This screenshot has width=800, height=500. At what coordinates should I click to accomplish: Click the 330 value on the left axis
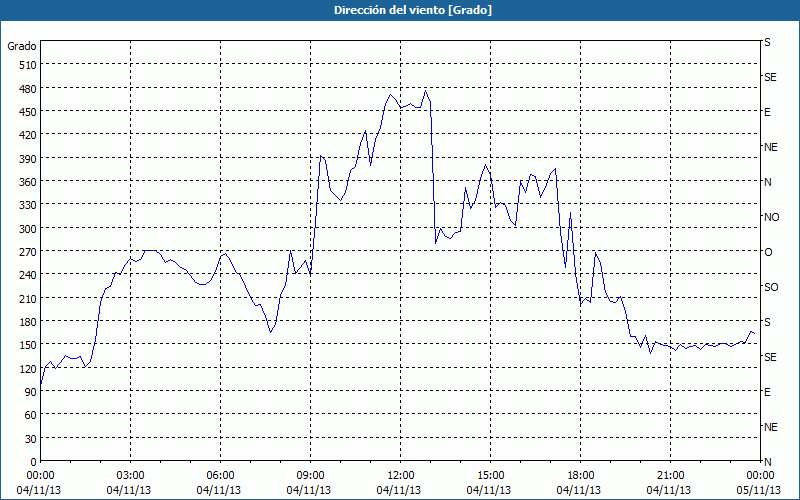28,205
